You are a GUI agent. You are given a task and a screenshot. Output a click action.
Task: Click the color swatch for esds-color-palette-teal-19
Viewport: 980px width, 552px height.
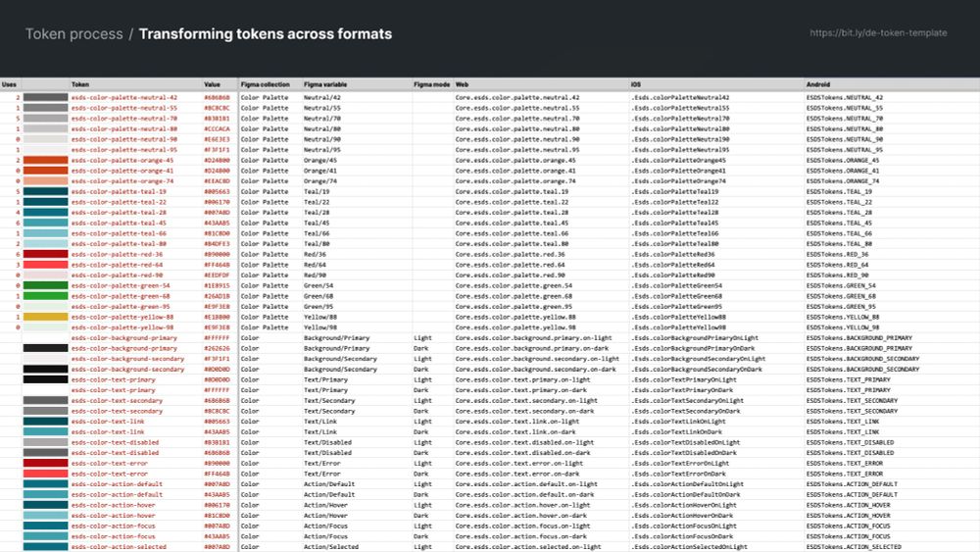[46, 191]
